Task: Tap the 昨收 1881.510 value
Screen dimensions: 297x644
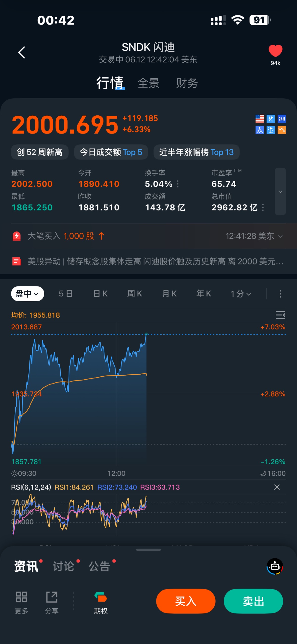Action: [x=99, y=207]
